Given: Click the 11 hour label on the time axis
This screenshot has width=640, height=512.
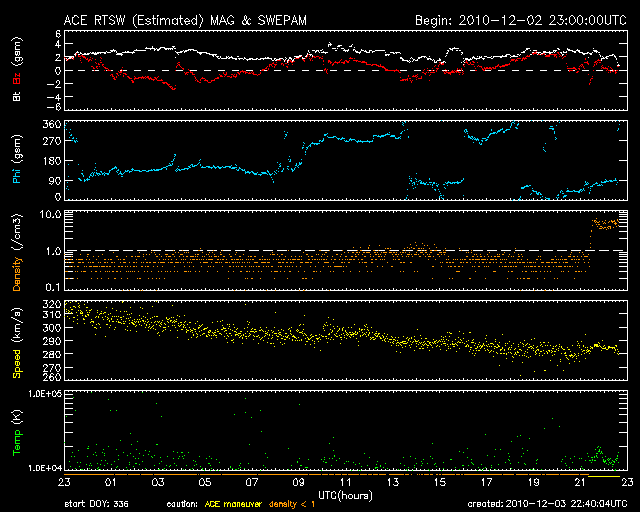Looking at the screenshot, I should (345, 483).
